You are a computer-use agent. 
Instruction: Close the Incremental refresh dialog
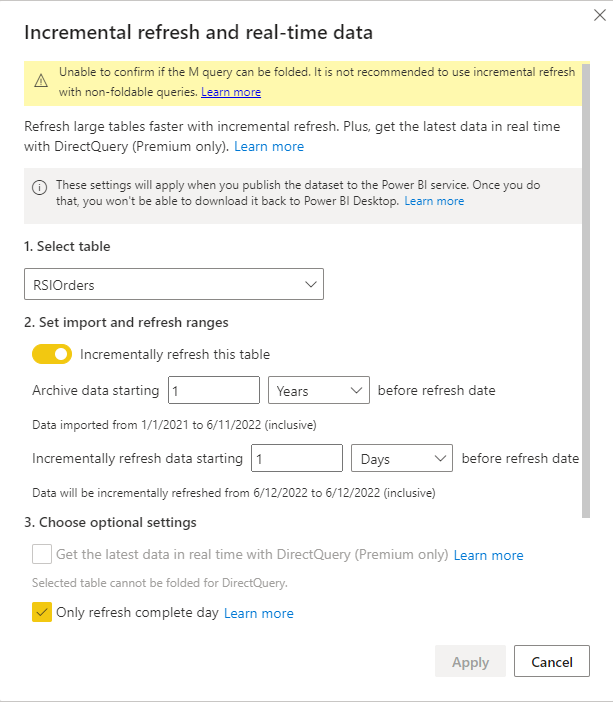pos(600,15)
